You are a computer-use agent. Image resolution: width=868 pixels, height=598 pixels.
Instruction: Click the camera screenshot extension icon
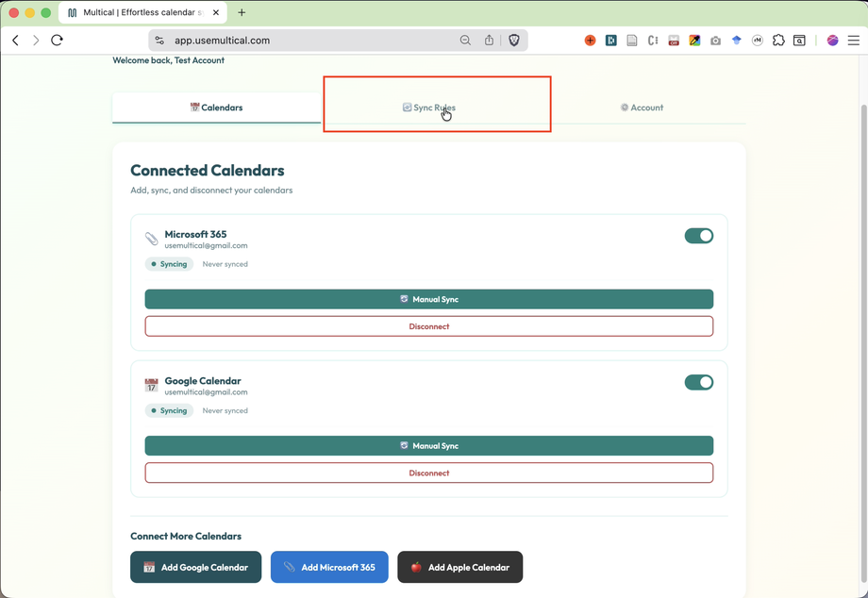[715, 41]
